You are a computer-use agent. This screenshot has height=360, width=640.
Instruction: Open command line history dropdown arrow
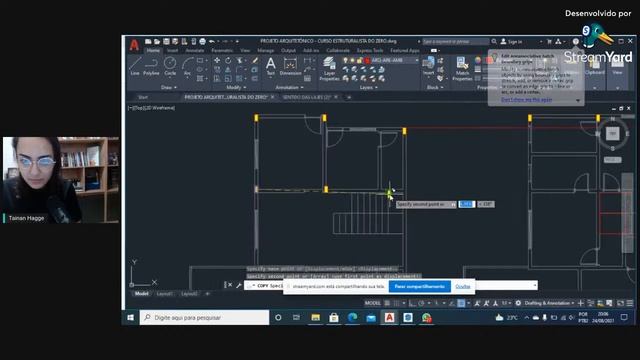pyautogui.click(x=535, y=285)
